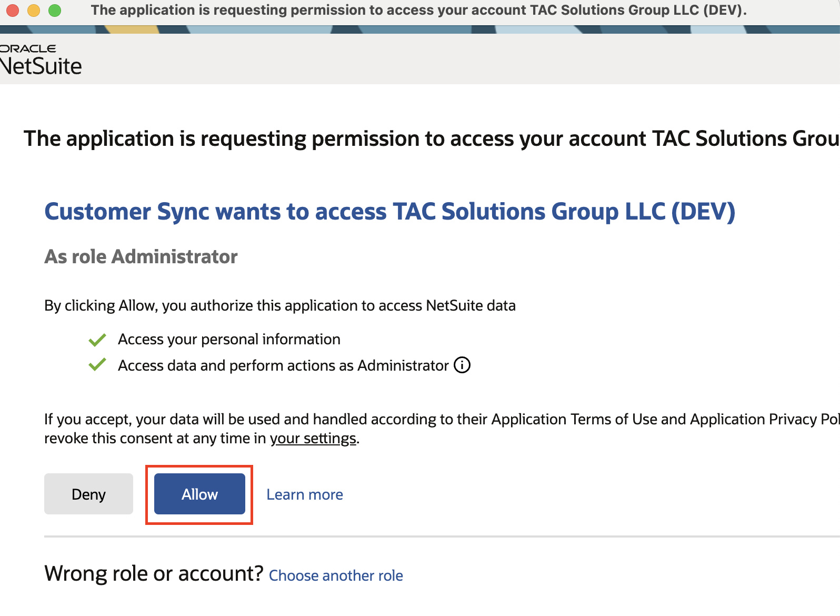Click the Oracle NetSuite logo
Screen dimensions: 840x616
(40, 59)
